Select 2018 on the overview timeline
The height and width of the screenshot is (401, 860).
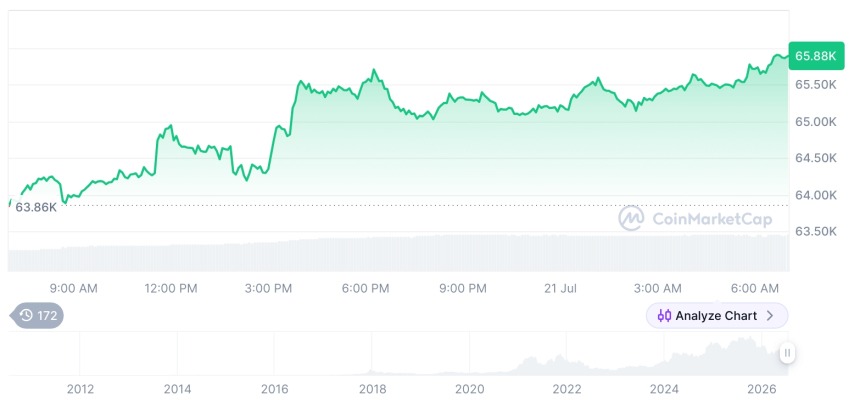tap(372, 389)
